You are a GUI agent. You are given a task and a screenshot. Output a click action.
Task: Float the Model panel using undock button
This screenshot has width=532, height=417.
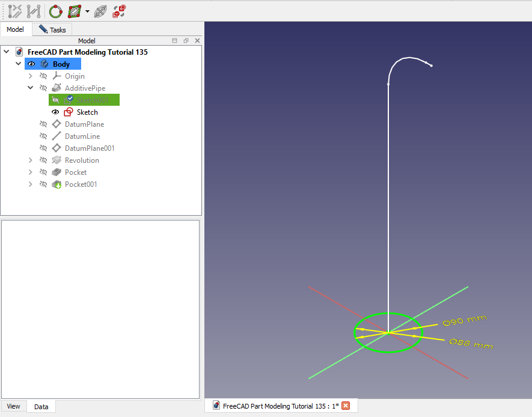pos(186,40)
